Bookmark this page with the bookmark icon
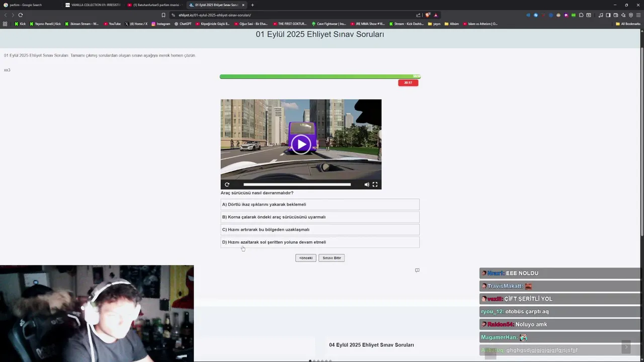Viewport: 644px width, 362px height. click(x=164, y=15)
